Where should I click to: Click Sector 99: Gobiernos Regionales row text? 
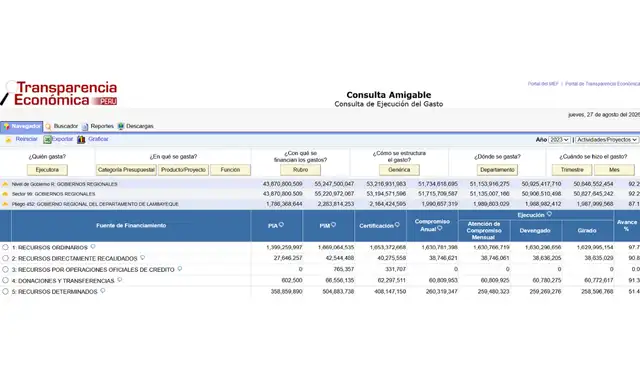click(x=53, y=194)
